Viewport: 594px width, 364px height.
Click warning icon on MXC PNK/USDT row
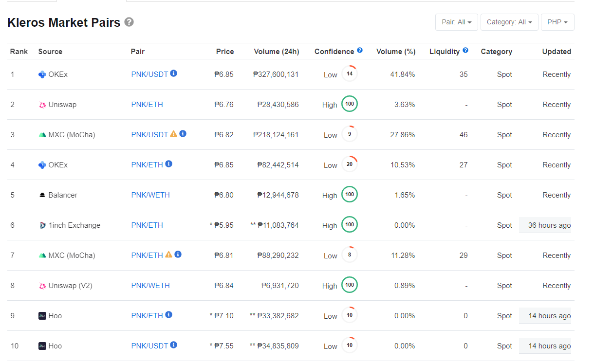point(173,134)
